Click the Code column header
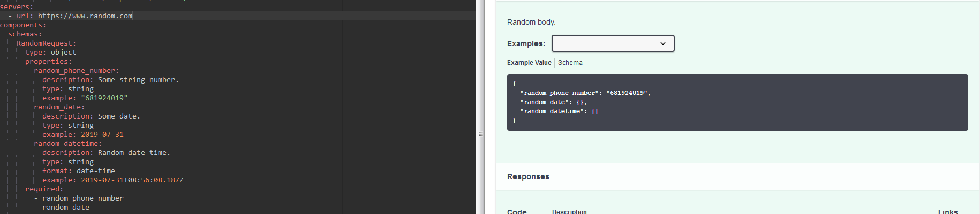Screen dimensions: 980x214 pos(517,211)
